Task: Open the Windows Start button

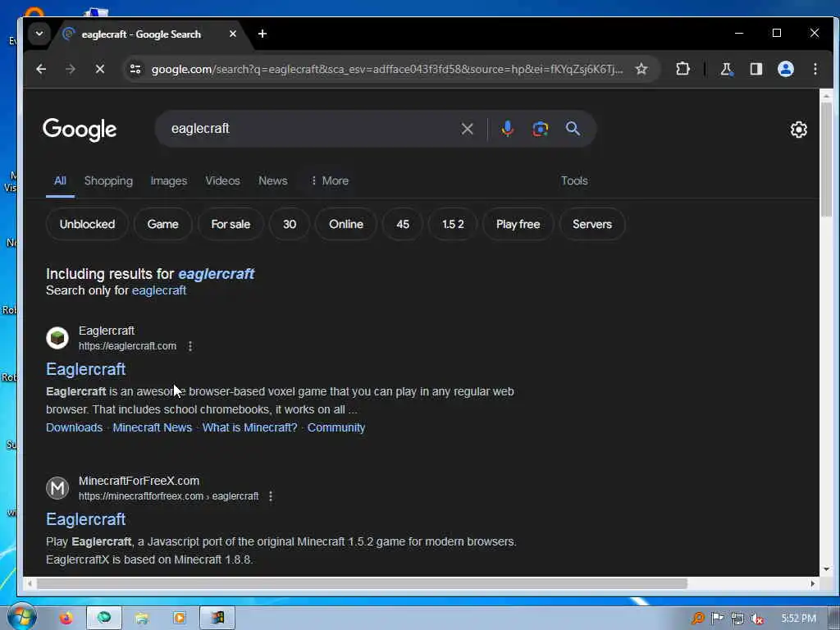Action: (x=22, y=617)
